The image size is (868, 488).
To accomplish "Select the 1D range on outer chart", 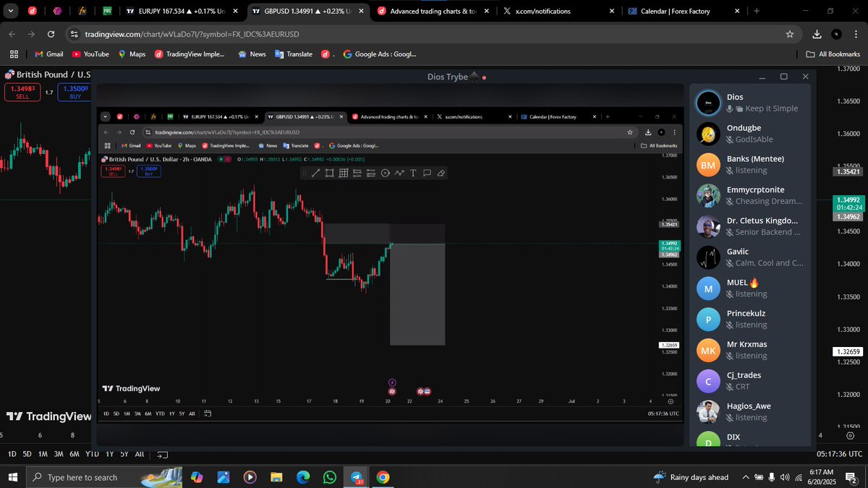I will tap(11, 454).
